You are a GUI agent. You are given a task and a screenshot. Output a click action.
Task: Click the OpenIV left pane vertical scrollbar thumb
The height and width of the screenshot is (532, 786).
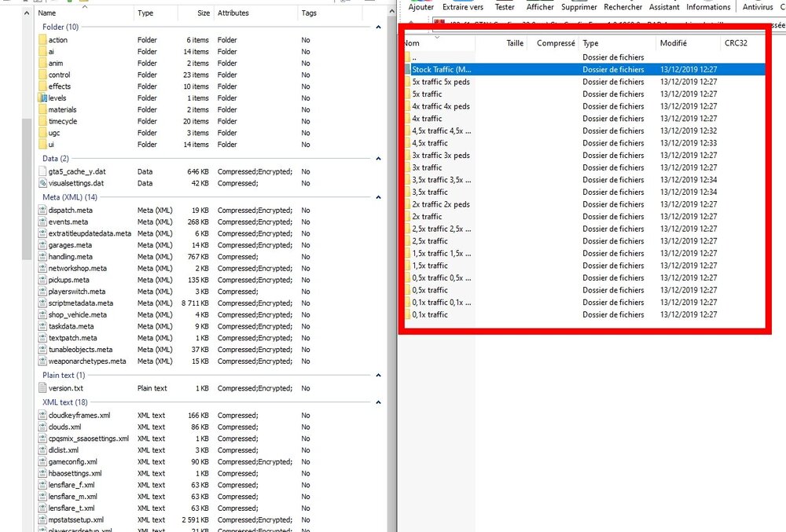point(27,189)
